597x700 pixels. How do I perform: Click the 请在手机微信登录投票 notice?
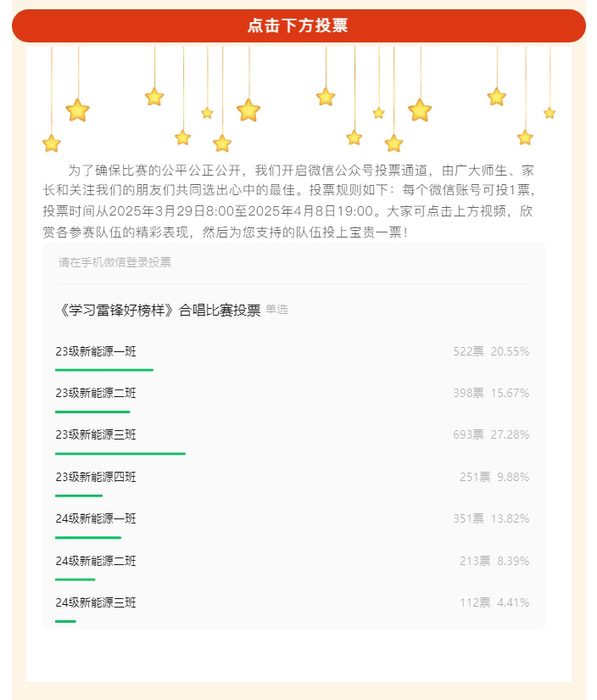pos(114,262)
